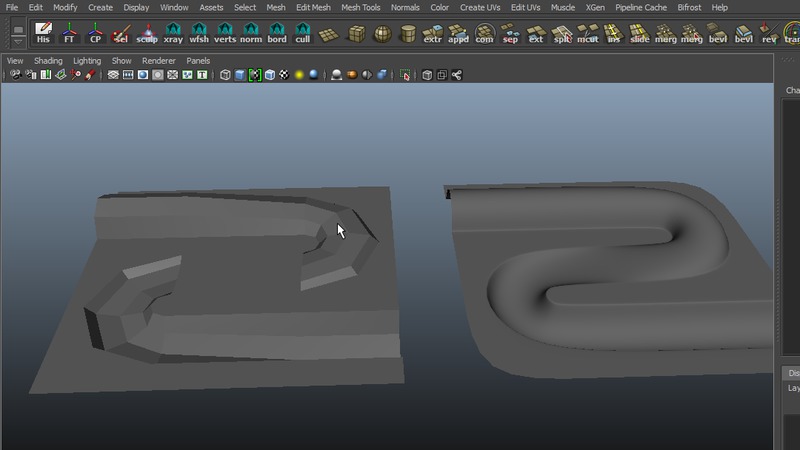800x450 pixels.
Task: Click the sep (separate) shelf icon
Action: 510,33
